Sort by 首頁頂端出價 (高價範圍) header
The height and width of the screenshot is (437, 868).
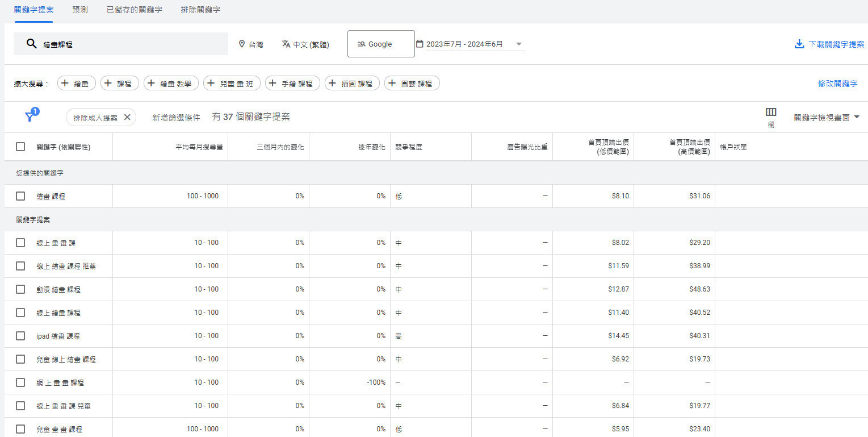pos(690,147)
